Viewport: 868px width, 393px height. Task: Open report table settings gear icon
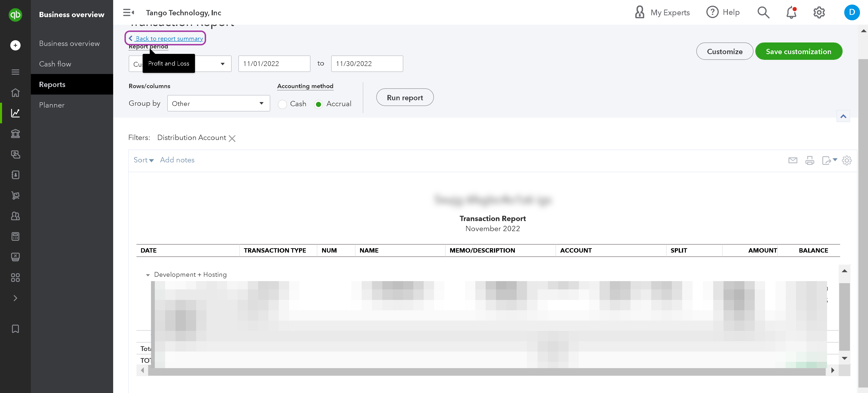click(847, 161)
